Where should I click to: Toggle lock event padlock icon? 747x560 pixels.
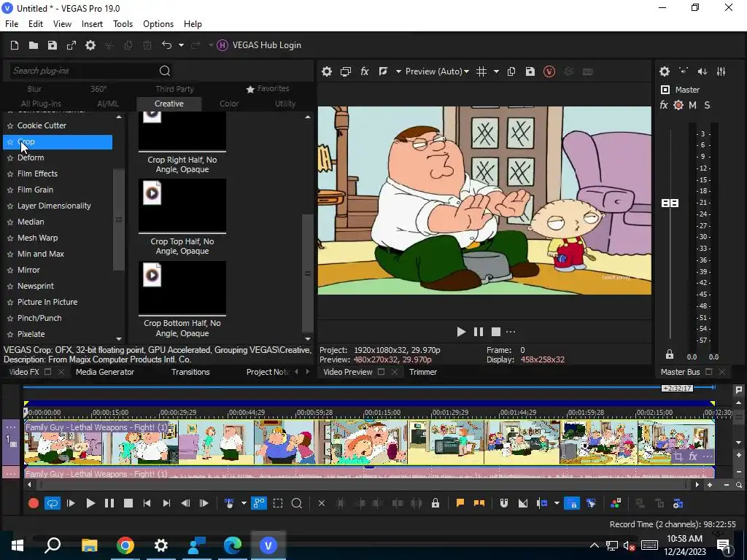[x=436, y=503]
